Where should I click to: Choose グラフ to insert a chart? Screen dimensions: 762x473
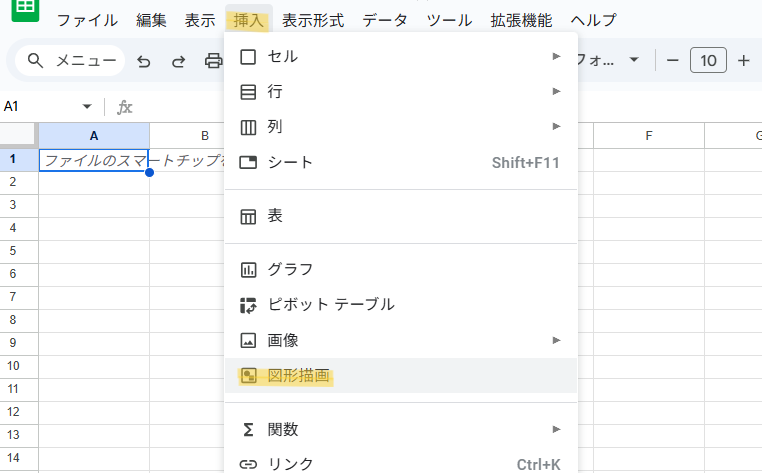click(x=401, y=269)
